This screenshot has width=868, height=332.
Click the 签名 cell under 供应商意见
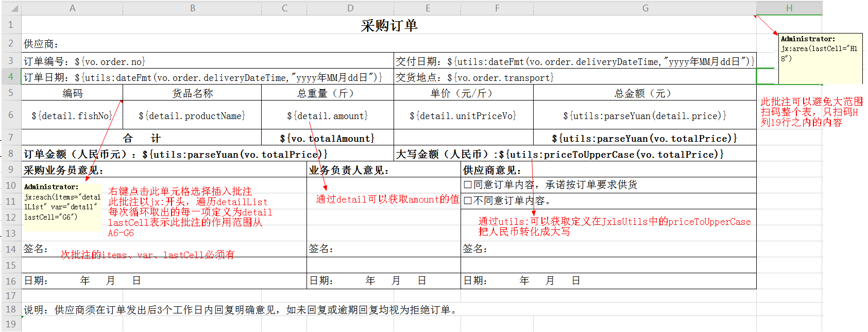point(608,248)
